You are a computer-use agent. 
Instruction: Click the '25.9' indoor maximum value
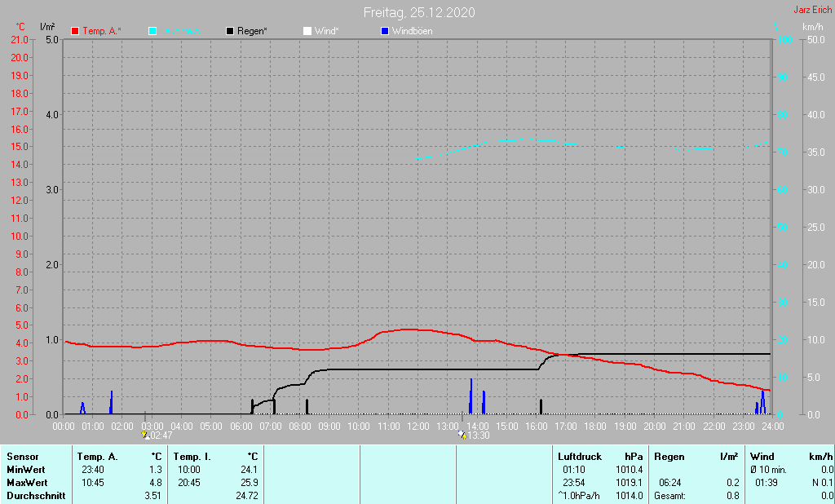click(250, 483)
